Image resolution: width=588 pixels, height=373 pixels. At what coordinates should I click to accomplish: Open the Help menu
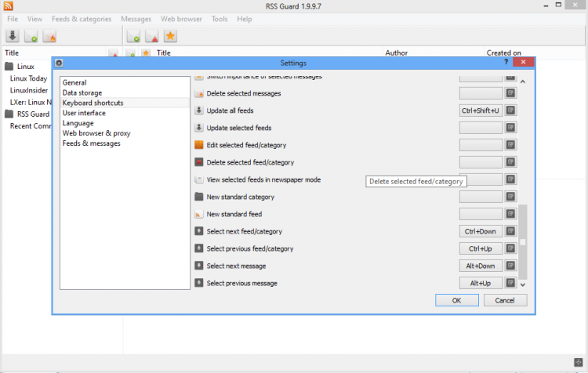244,19
